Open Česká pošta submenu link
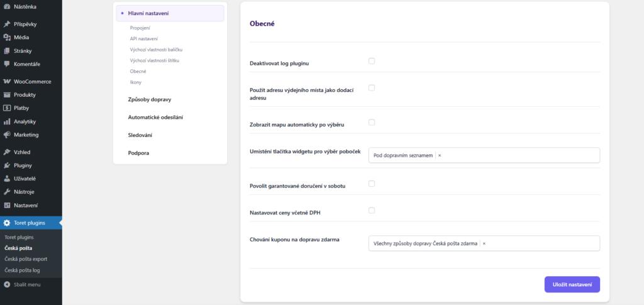The width and height of the screenshot is (644, 305). pos(18,248)
